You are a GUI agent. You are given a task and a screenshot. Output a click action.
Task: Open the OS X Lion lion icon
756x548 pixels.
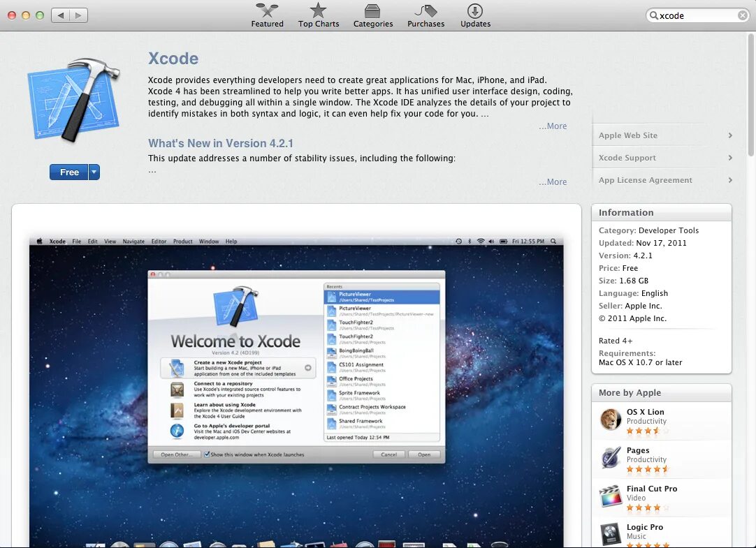(611, 419)
